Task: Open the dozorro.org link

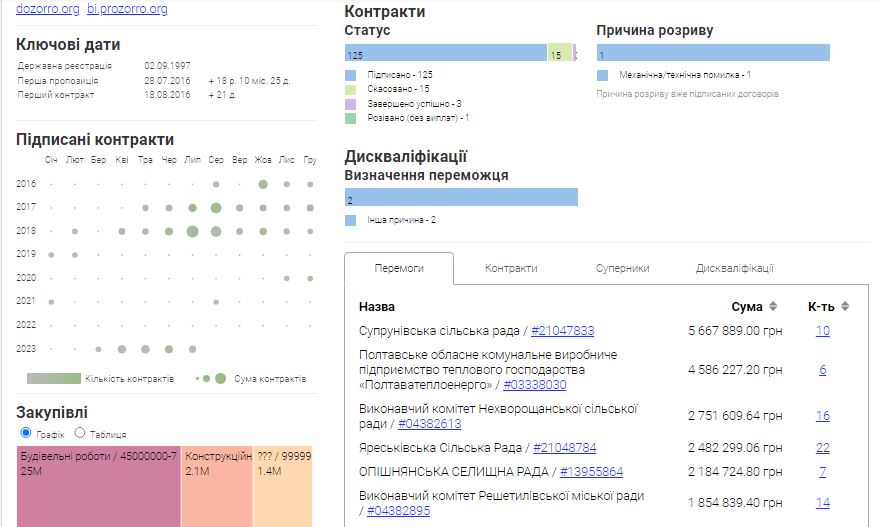Action: point(47,9)
